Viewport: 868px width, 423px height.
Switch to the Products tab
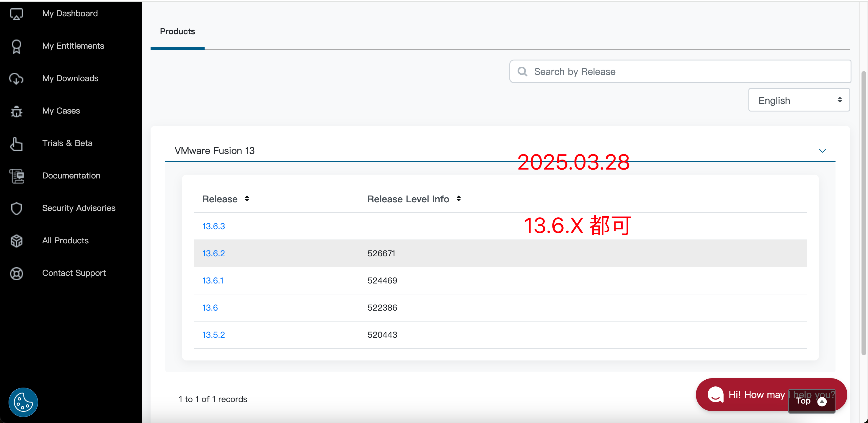click(x=177, y=32)
